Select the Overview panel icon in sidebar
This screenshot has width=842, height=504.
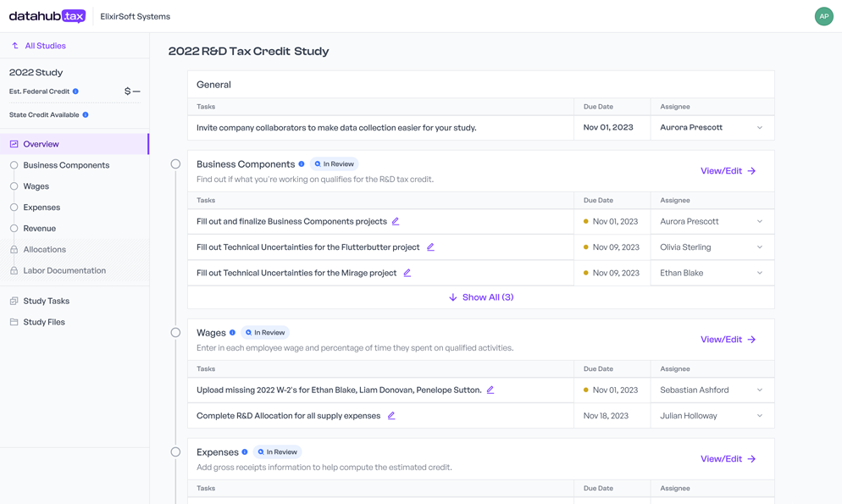pos(14,144)
